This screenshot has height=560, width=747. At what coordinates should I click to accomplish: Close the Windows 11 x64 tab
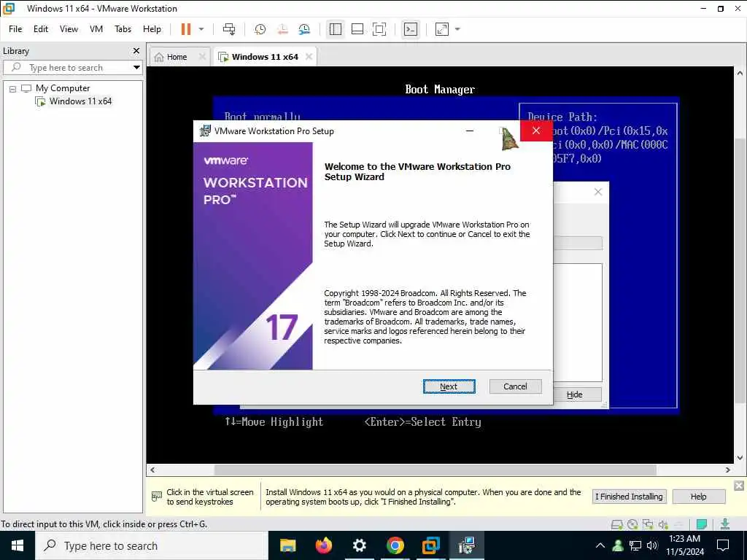pos(309,57)
